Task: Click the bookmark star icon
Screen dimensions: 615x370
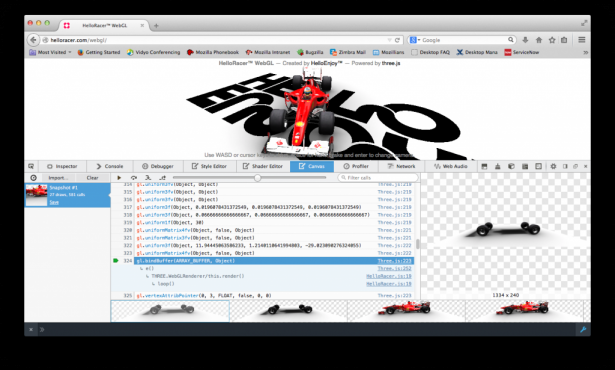Action: point(552,40)
